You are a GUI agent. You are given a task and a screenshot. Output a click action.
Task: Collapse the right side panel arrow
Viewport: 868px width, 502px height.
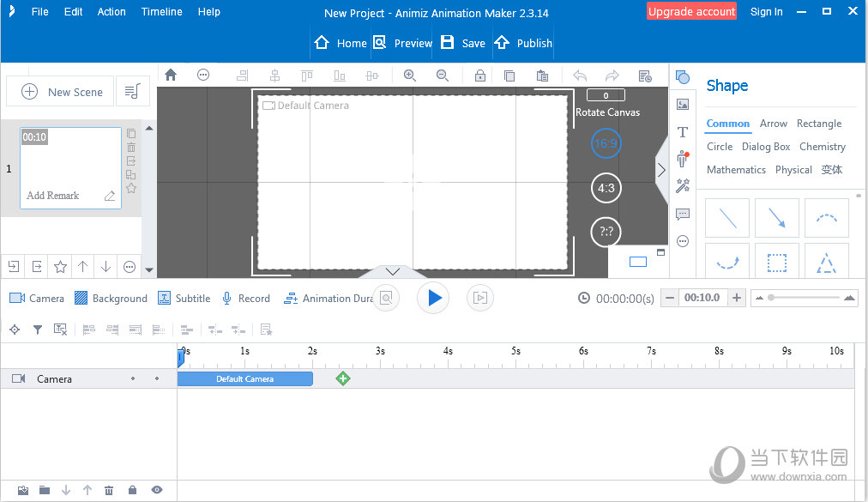pos(661,170)
